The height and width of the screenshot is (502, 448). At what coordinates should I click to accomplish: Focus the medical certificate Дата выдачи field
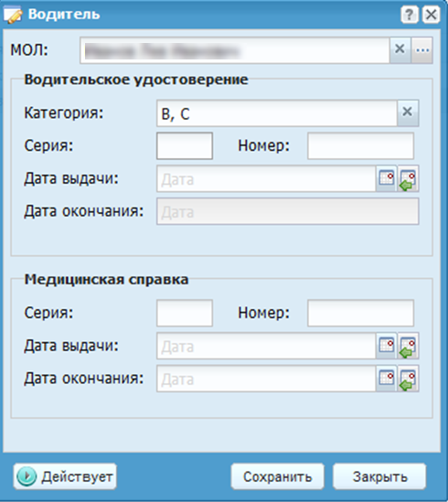click(x=266, y=346)
